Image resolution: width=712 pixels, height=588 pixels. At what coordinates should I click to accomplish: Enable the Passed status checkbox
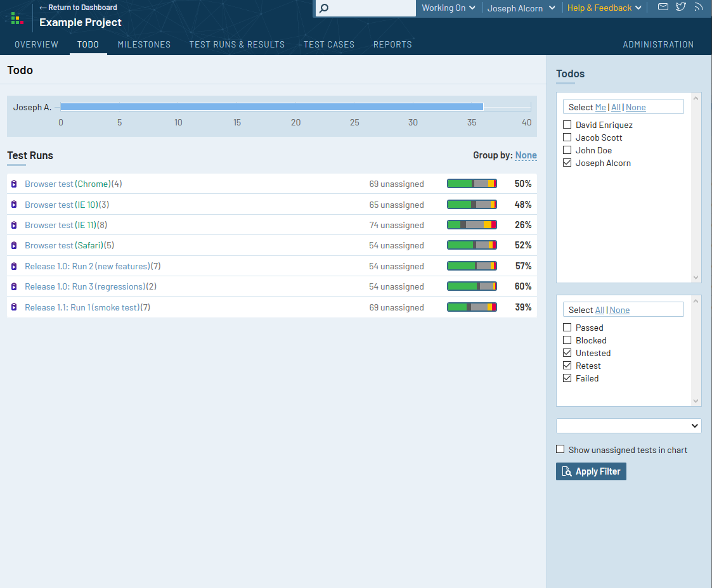(567, 327)
